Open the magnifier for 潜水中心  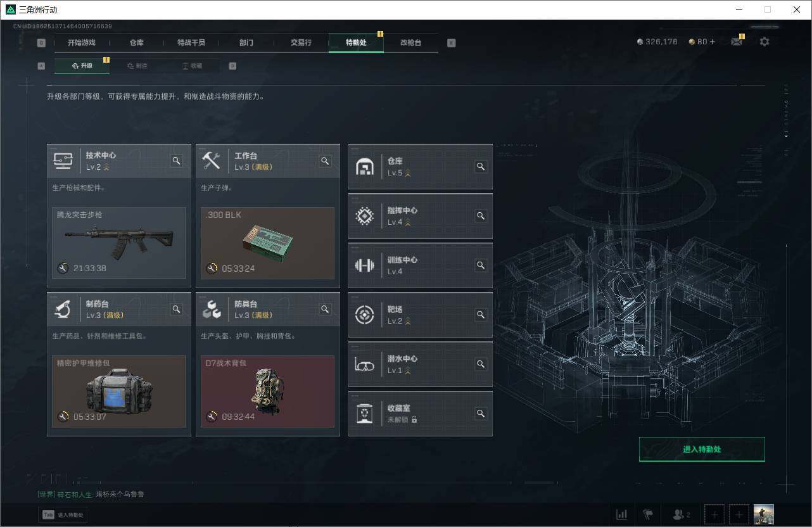[479, 364]
